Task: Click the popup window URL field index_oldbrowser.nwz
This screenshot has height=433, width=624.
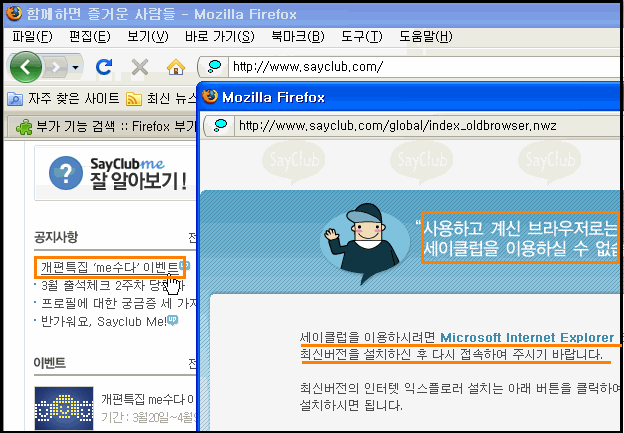Action: (x=427, y=126)
